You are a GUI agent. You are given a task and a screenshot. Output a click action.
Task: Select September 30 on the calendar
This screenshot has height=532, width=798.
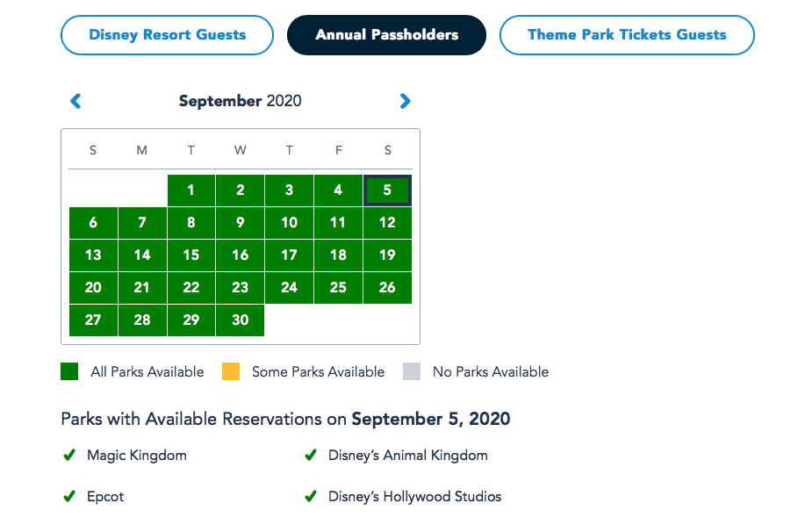click(240, 320)
